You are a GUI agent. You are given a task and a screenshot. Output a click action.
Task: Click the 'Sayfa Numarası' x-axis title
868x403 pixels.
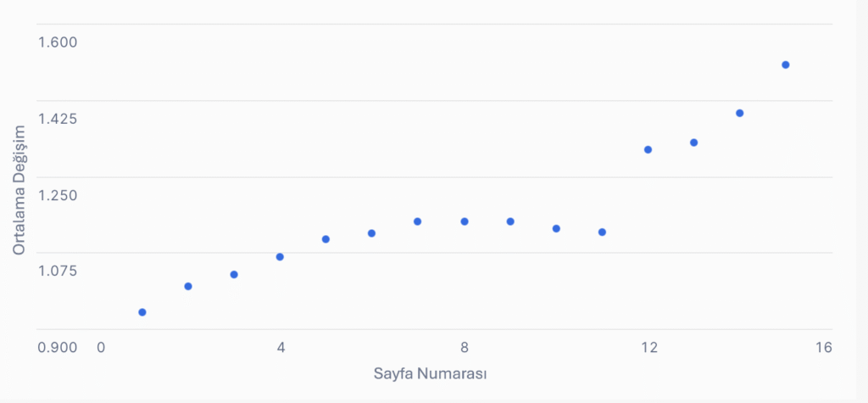(429, 373)
